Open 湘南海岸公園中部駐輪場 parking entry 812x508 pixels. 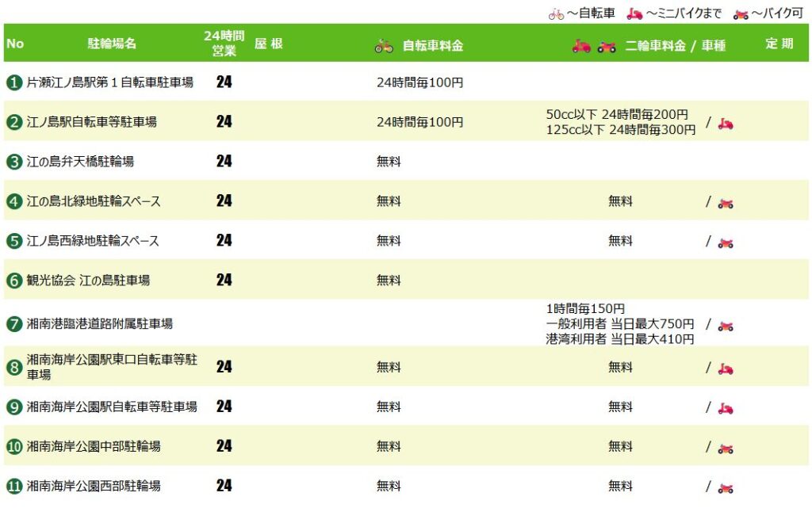94,447
